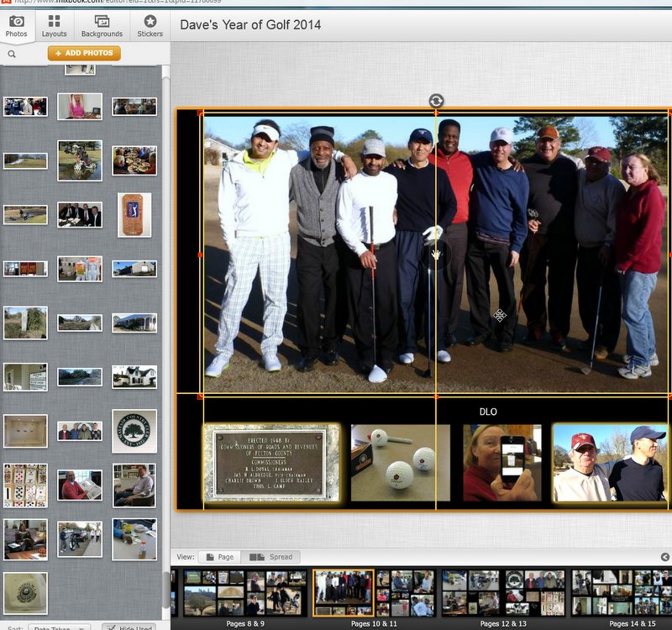Pick the fairway landscape thumbnail in the Layouts column

(80, 323)
